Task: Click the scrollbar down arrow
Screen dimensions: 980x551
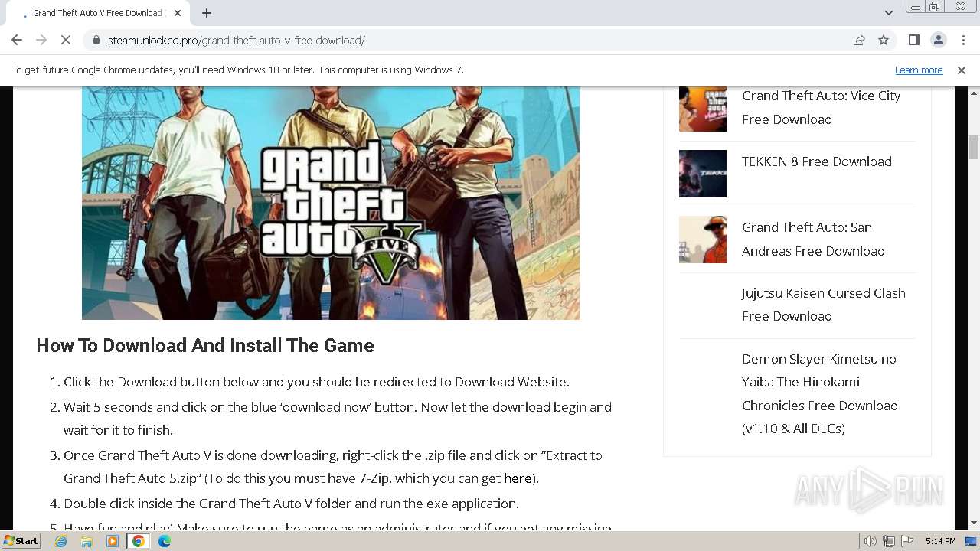Action: [x=974, y=523]
